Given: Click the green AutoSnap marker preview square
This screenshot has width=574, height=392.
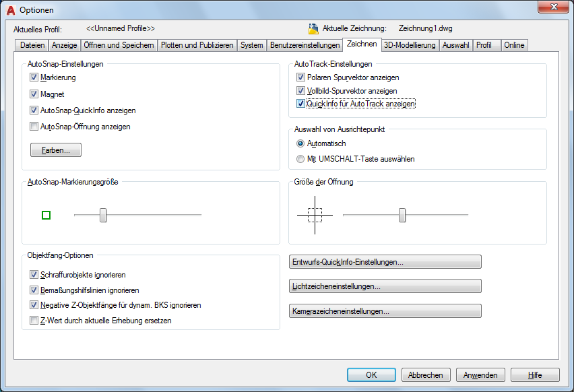Looking at the screenshot, I should point(46,216).
